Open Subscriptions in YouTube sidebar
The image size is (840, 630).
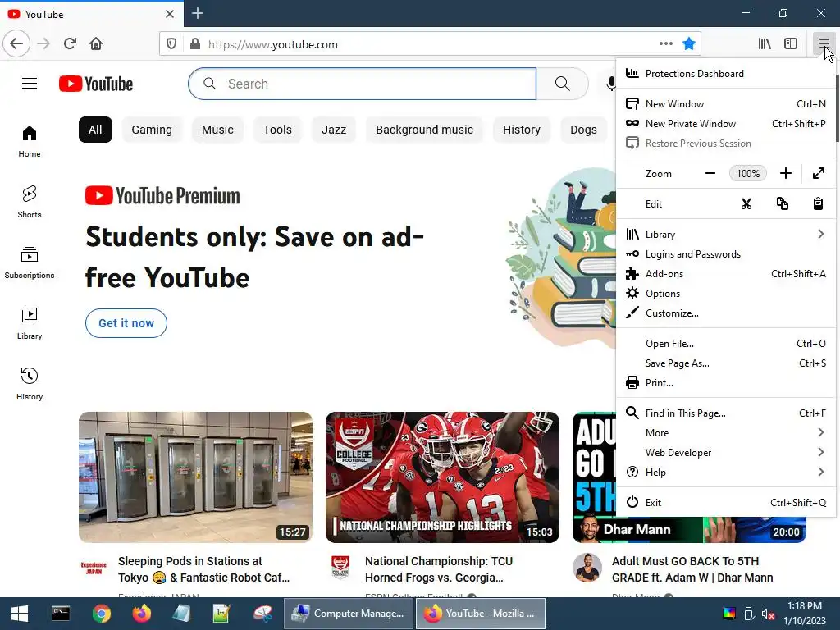(30, 262)
